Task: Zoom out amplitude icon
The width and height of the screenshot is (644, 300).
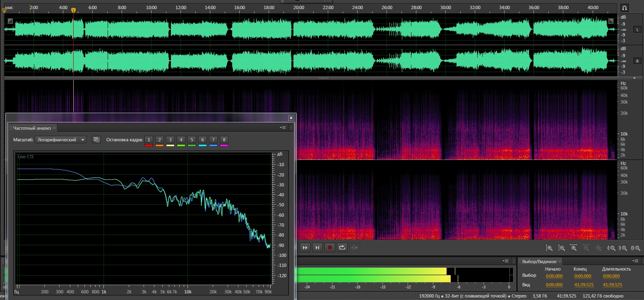Action: tap(562, 248)
